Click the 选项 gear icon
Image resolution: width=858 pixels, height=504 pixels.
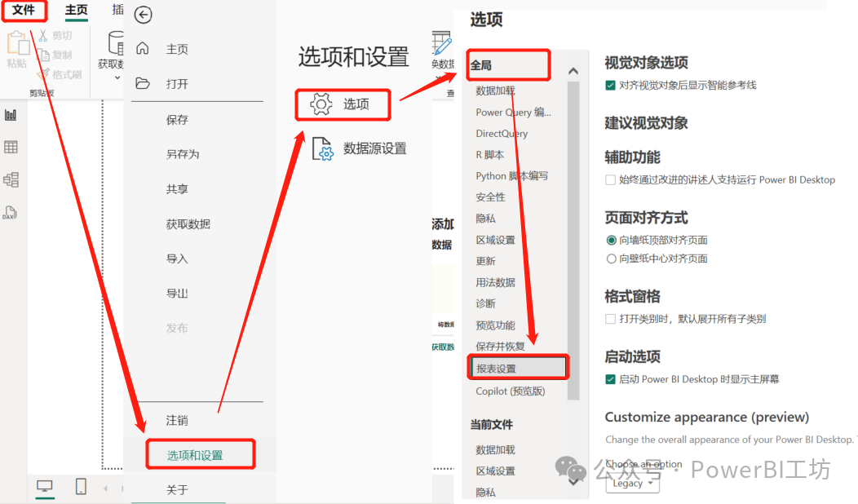pos(321,104)
